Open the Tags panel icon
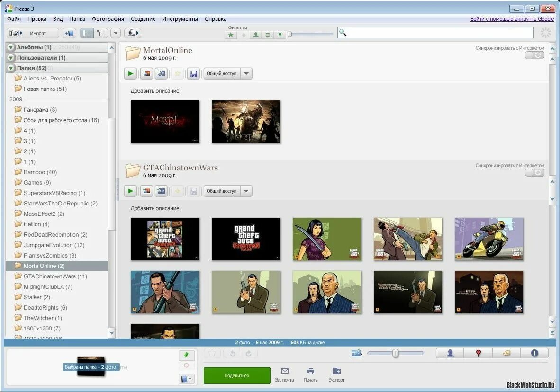560x392 pixels. [x=506, y=353]
